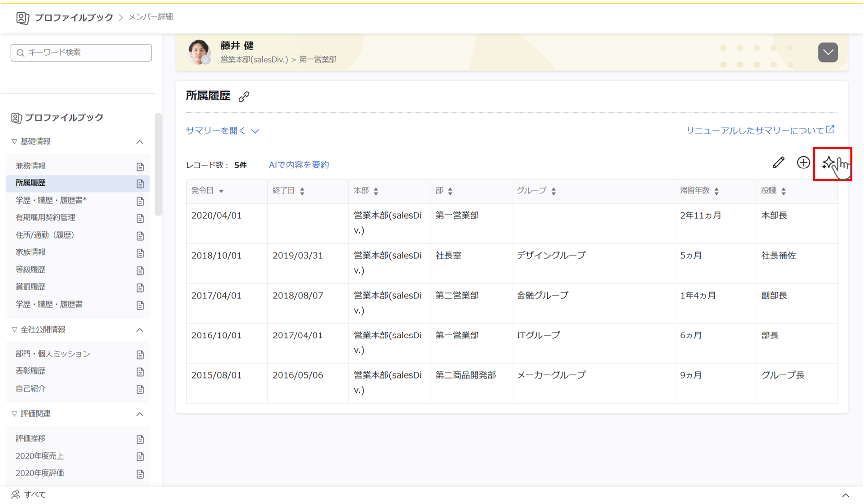
Task: Click the document icon beside 評価推移
Action: (x=139, y=439)
